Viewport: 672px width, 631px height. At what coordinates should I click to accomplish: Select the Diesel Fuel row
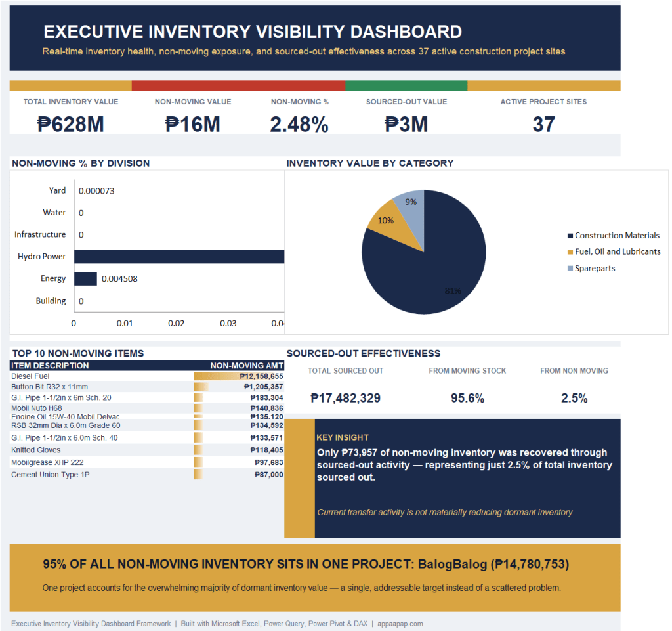coord(147,376)
